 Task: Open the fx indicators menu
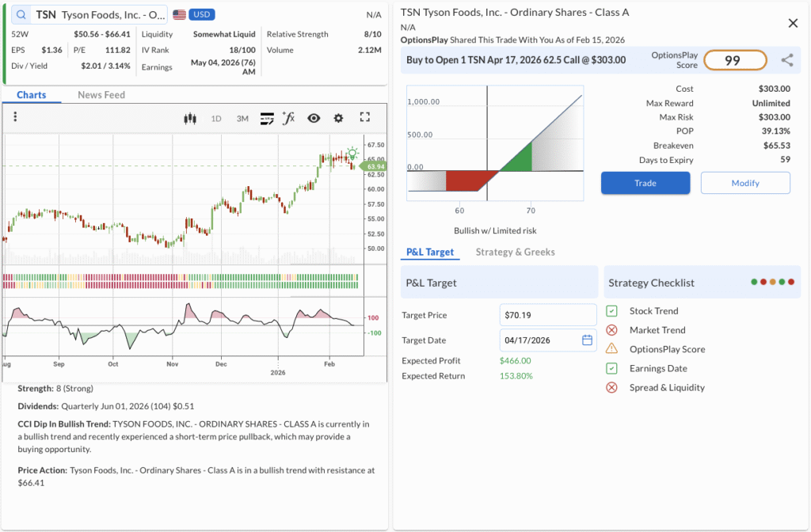tap(289, 118)
